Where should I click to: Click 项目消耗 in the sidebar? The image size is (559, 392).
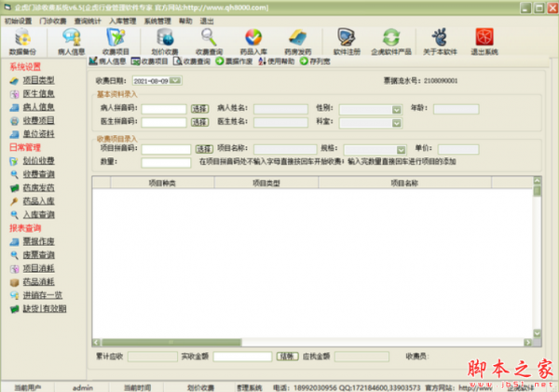(x=38, y=268)
